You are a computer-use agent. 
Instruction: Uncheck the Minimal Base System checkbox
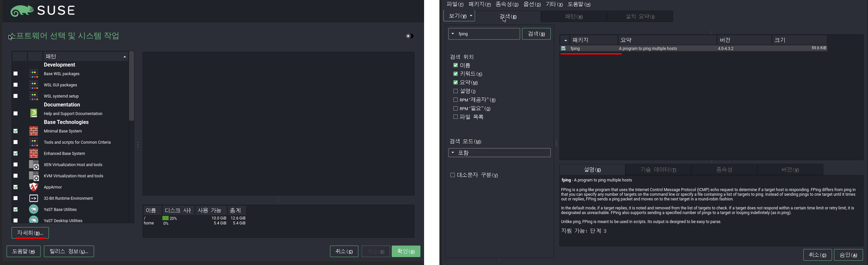15,131
